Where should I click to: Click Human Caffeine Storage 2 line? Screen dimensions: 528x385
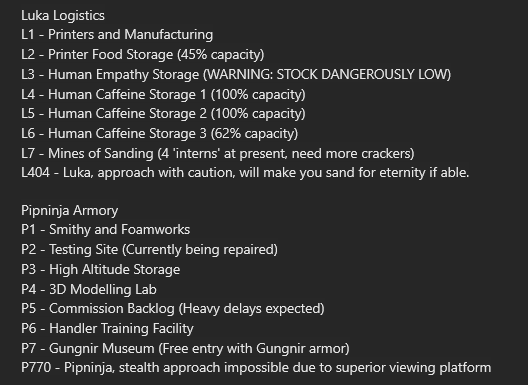[x=163, y=114]
